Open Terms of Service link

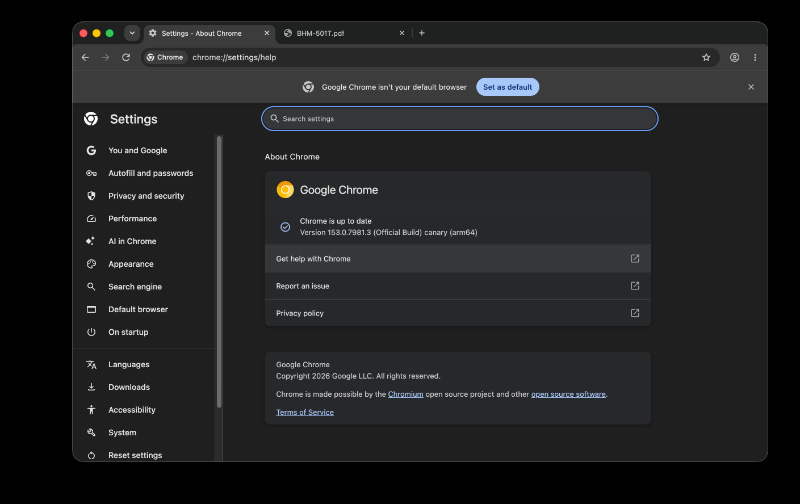(305, 412)
